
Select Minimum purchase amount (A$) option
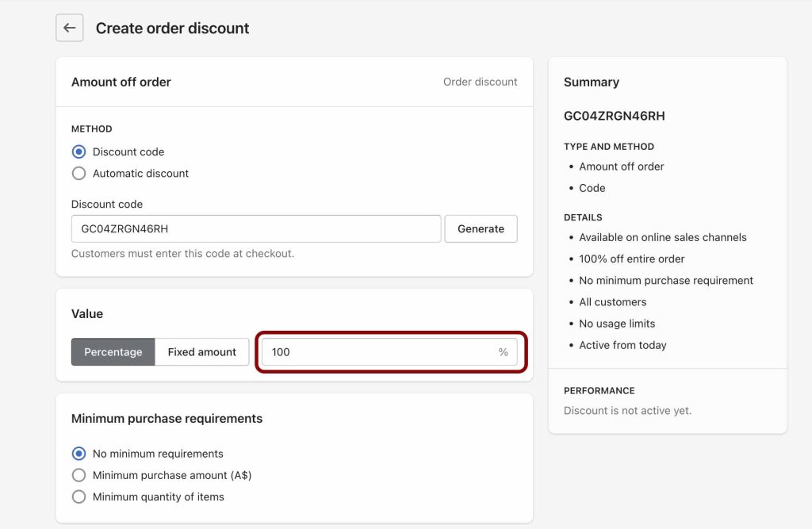tap(79, 475)
